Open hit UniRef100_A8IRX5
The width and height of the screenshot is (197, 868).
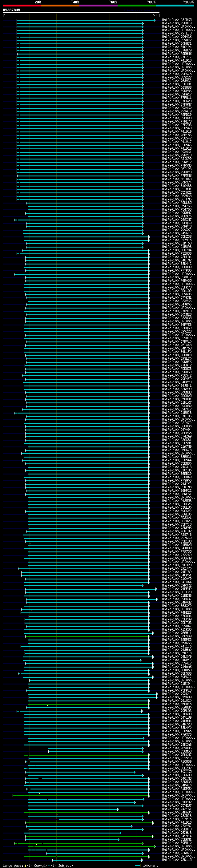[x=177, y=20]
